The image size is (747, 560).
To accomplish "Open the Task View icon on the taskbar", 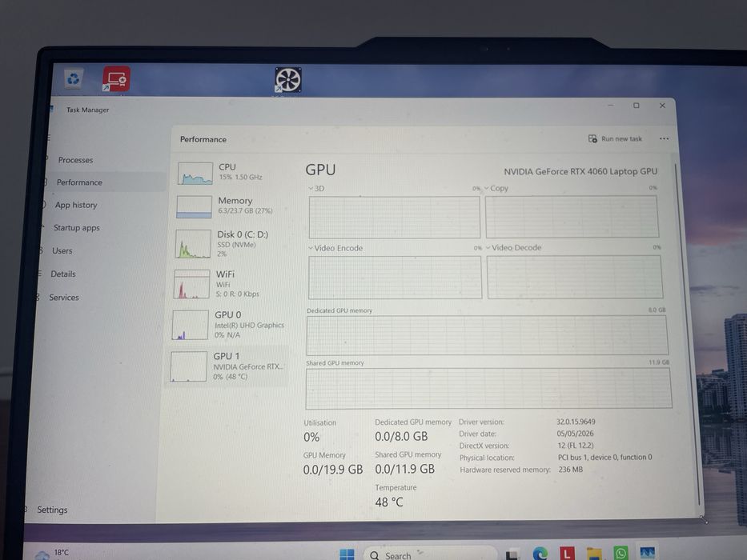I will [x=512, y=554].
